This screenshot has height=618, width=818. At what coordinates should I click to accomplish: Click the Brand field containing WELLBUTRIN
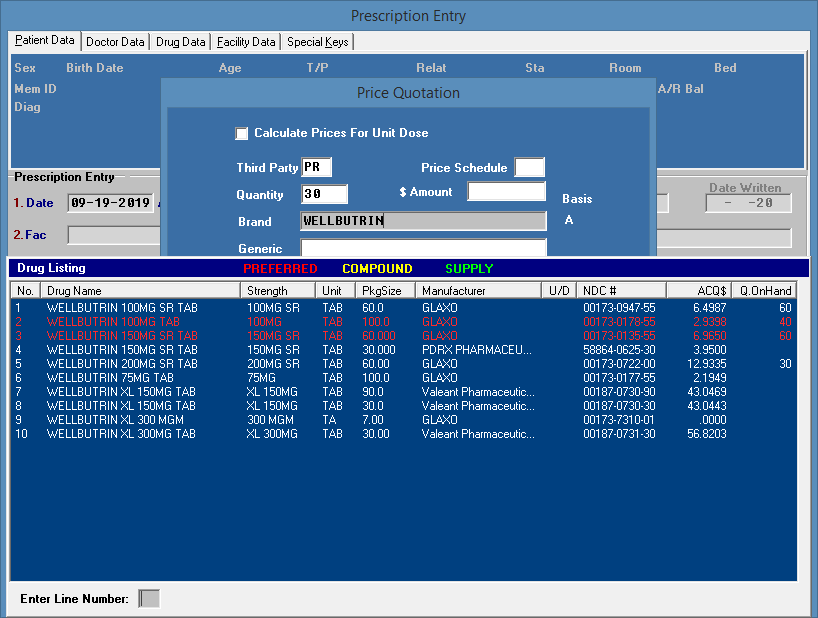[423, 221]
